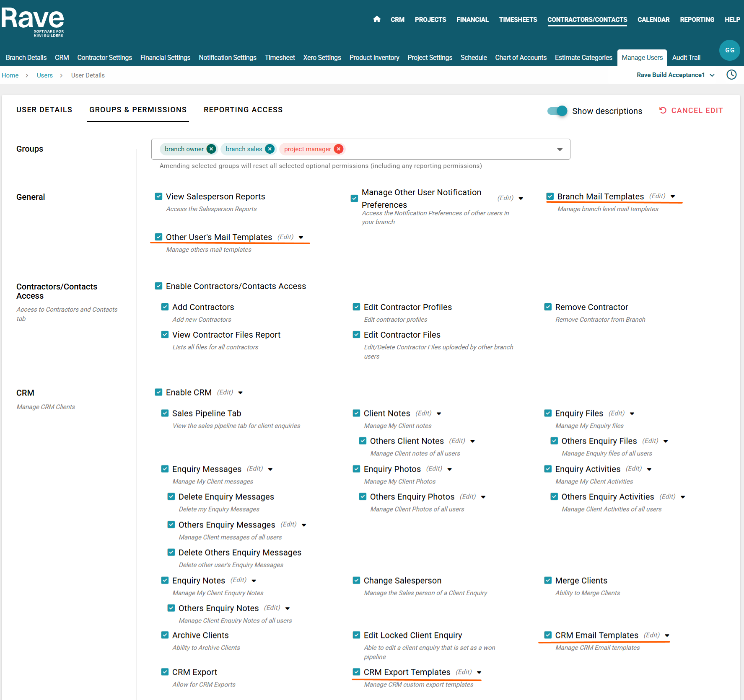Uncheck Change Salesperson permission
The height and width of the screenshot is (700, 744).
(x=357, y=581)
